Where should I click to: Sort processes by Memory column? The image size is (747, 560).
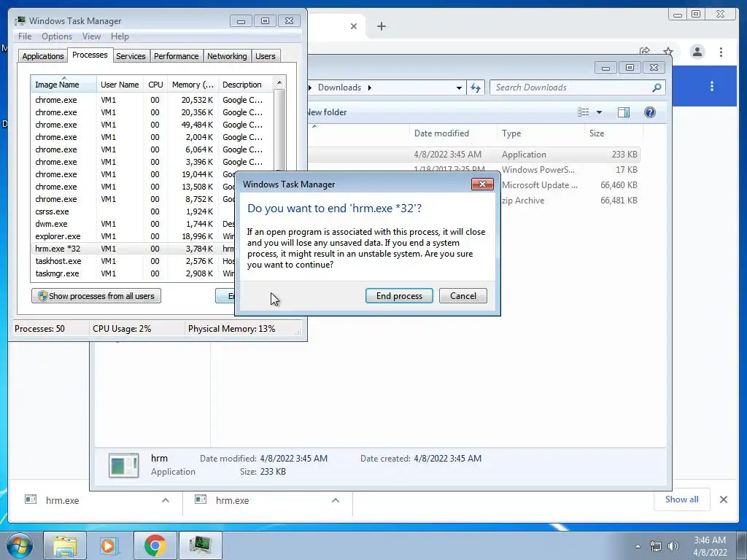point(193,85)
